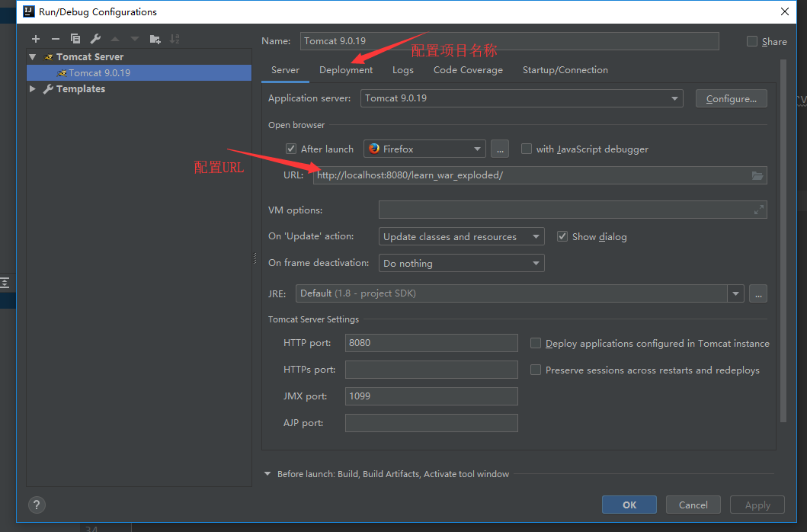Viewport: 807px width, 532px height.
Task: Move the configuration up with the arrow icon
Action: coord(115,39)
